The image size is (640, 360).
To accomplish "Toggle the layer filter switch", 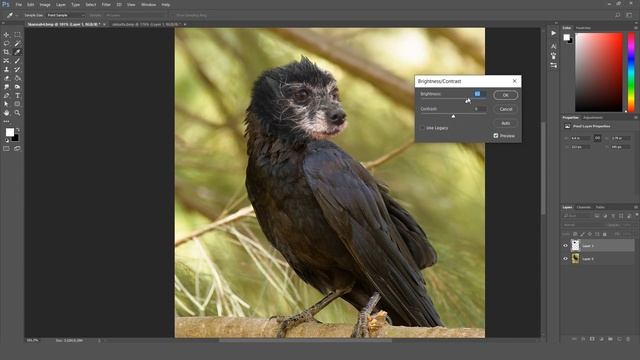I will click(636, 215).
